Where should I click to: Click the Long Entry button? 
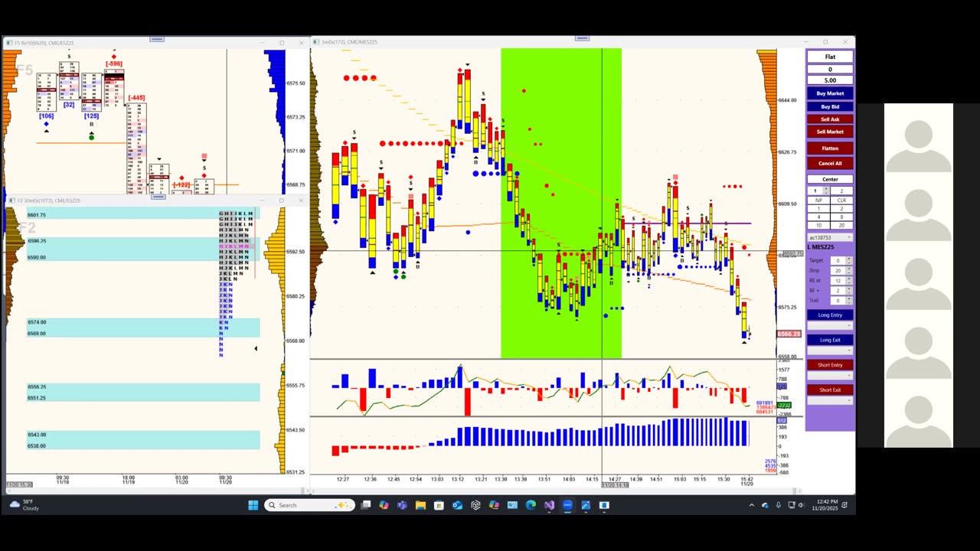pos(830,315)
